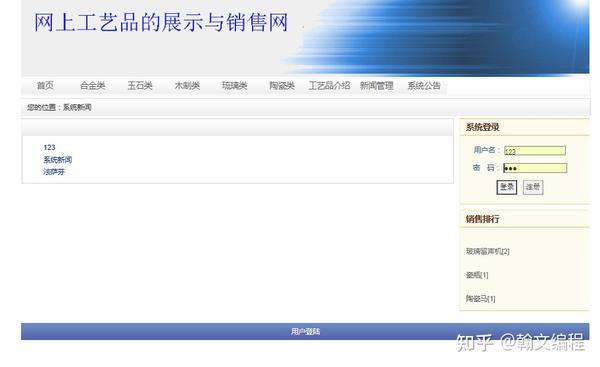This screenshot has width=600, height=367.
Task: Open the 玉石类 category
Action: point(140,86)
